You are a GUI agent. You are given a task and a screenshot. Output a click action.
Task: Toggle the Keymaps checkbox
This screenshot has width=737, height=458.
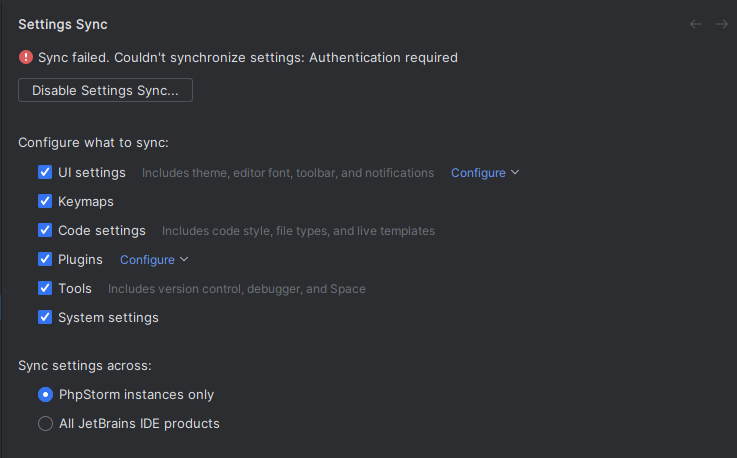tap(45, 201)
